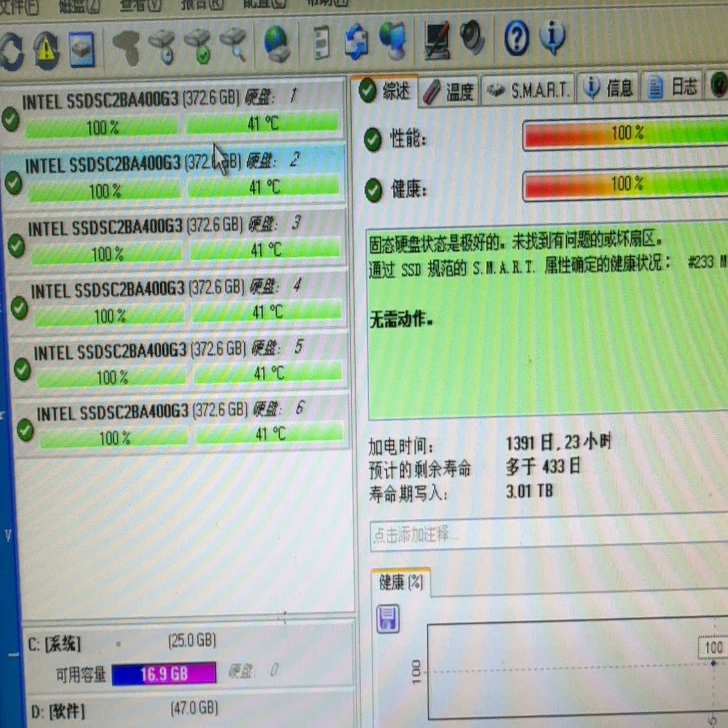
Task: Click the 100% health bar of 硬盘 2
Action: pos(105,191)
